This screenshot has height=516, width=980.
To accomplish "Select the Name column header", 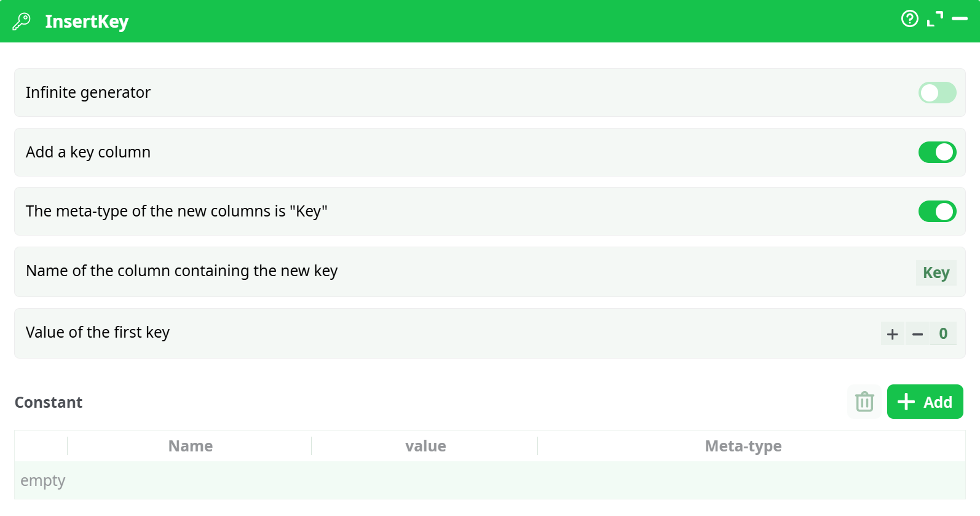I will (x=191, y=446).
